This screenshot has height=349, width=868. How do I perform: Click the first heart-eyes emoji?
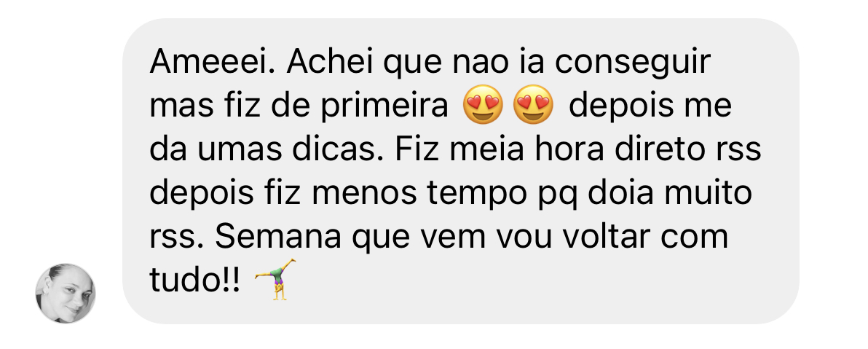click(x=484, y=105)
